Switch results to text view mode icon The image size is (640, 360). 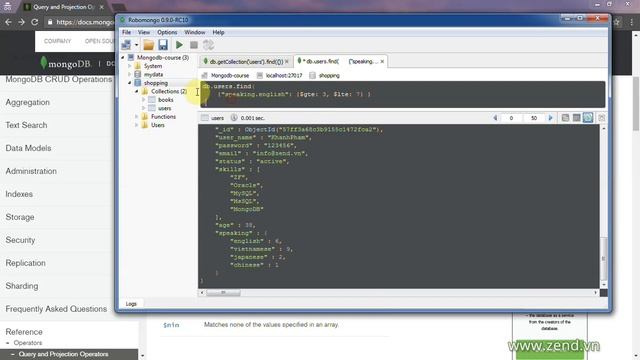[588, 118]
